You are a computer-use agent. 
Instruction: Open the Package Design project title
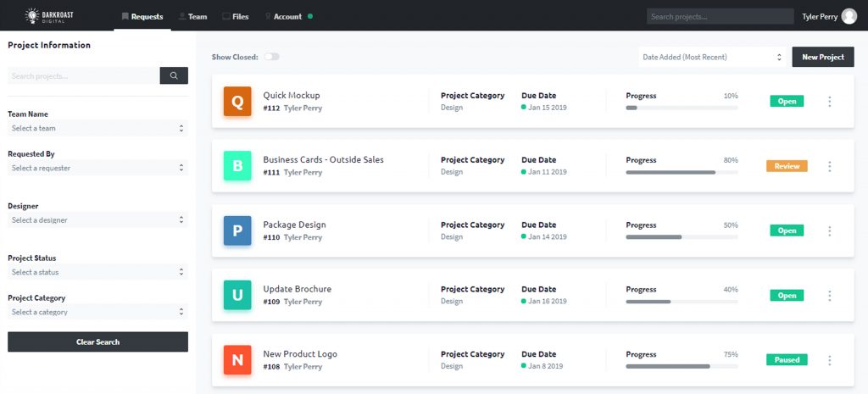pos(294,225)
